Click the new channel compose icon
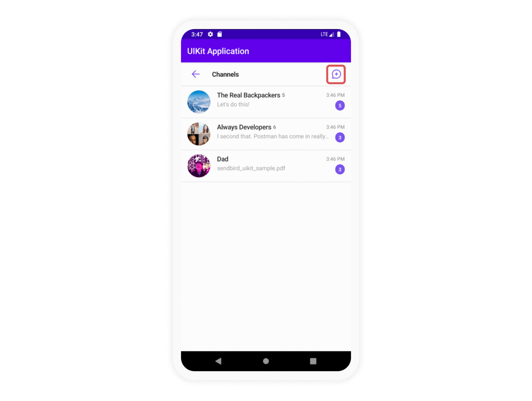 [336, 74]
